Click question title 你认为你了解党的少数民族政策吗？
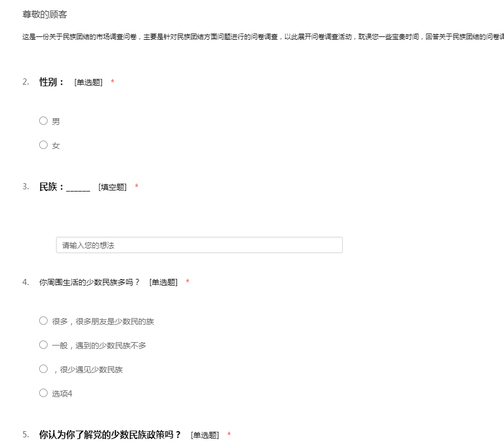Image resolution: width=504 pixels, height=448 pixels. [x=110, y=435]
